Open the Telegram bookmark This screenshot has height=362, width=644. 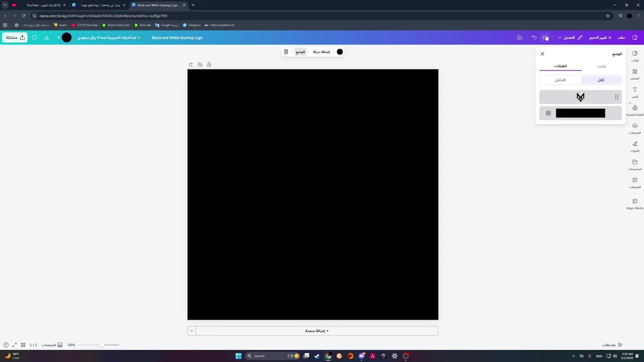coord(191,25)
